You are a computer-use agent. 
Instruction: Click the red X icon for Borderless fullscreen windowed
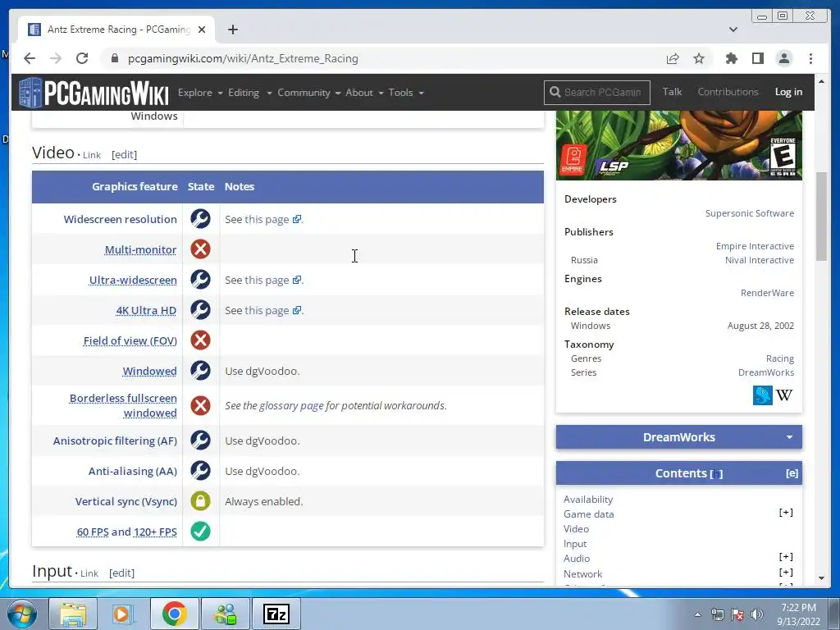pos(200,405)
